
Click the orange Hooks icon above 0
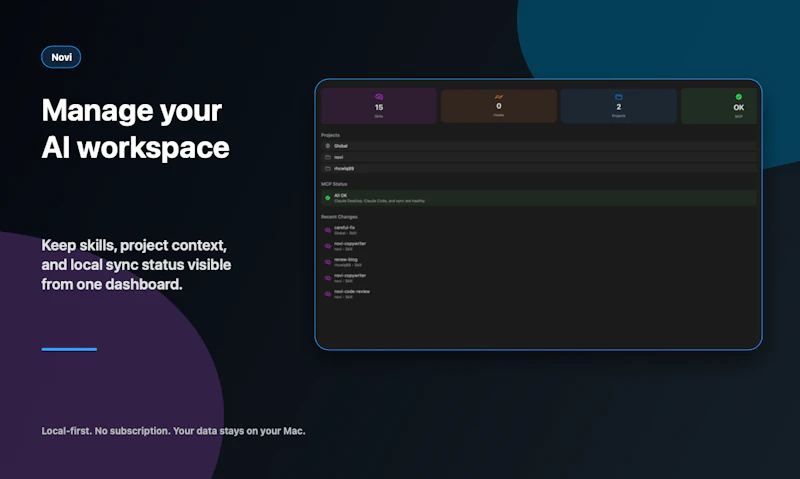[498, 96]
